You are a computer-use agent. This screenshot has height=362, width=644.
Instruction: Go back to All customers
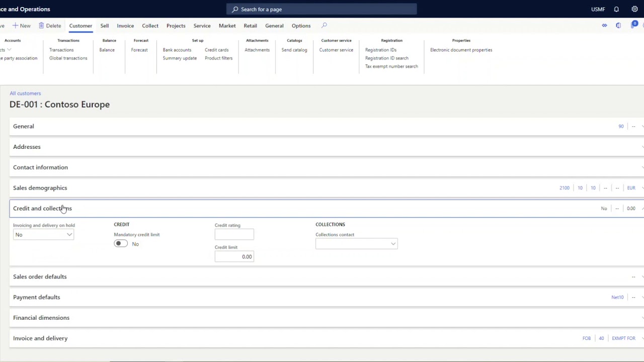25,93
